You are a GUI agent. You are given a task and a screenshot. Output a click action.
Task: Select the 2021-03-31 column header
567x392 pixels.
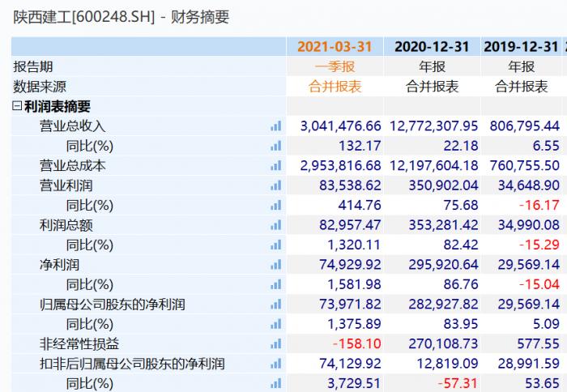335,47
